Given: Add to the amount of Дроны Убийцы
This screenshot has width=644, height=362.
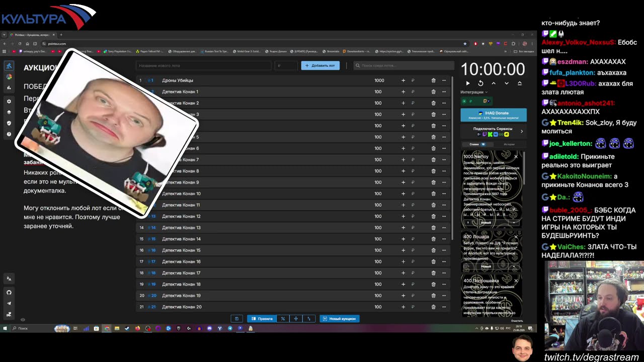Looking at the screenshot, I should pyautogui.click(x=403, y=80).
